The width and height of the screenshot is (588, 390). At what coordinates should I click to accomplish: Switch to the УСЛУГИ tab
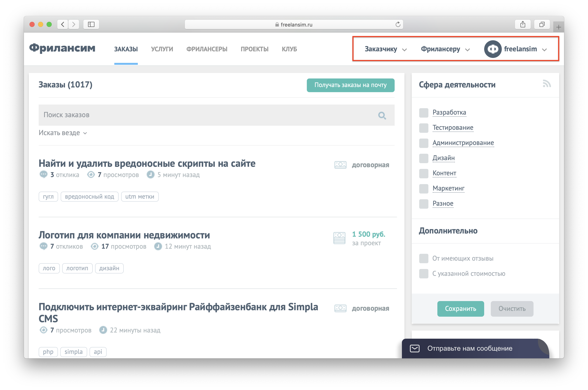point(162,49)
